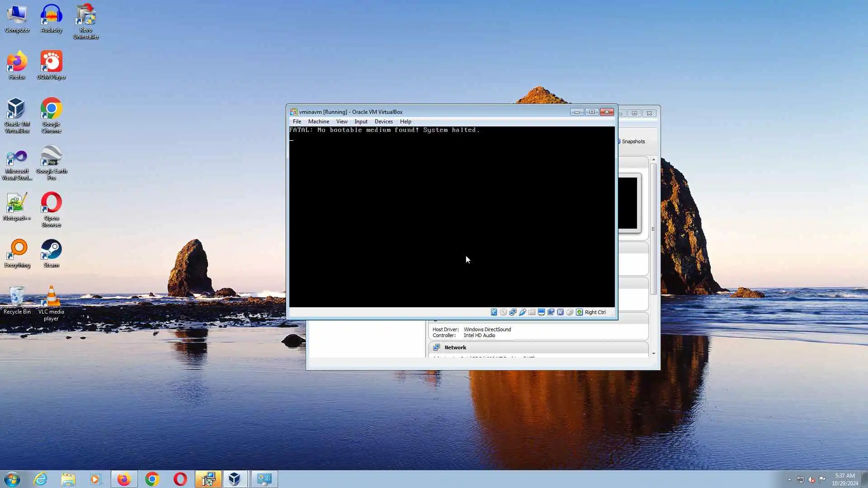Viewport: 868px width, 488px height.
Task: Click the USB devices status icon
Action: pos(522,312)
